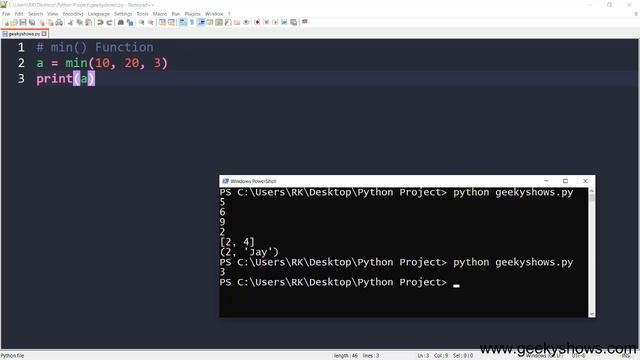Save the file with the Save icon
640x360 pixels.
click(23, 22)
